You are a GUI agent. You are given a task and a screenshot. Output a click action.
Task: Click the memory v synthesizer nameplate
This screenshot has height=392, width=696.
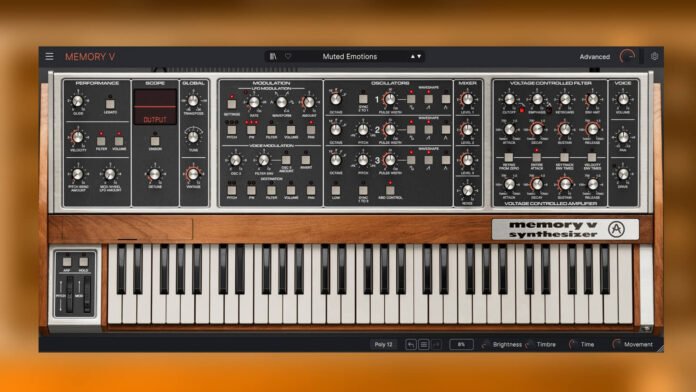tap(565, 230)
